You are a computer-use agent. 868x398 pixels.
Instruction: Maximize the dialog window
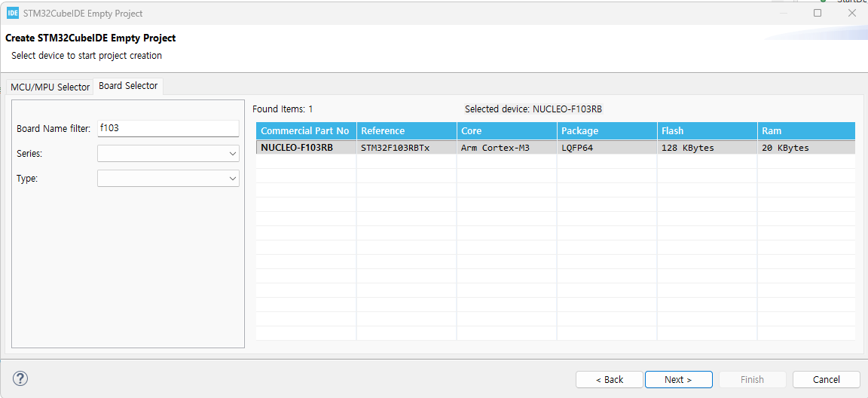817,13
